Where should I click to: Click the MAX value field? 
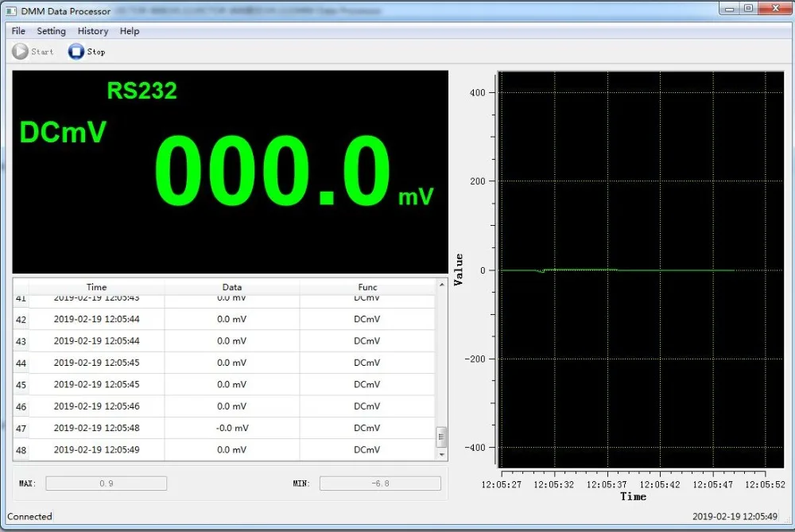coord(106,483)
